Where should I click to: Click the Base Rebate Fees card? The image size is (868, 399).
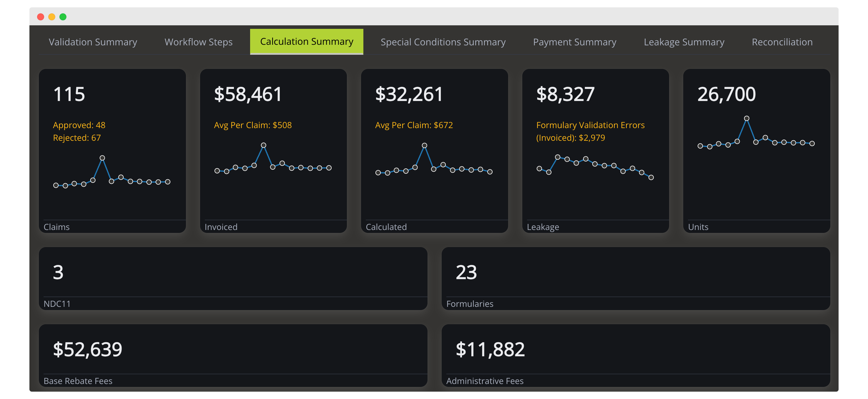pyautogui.click(x=233, y=355)
